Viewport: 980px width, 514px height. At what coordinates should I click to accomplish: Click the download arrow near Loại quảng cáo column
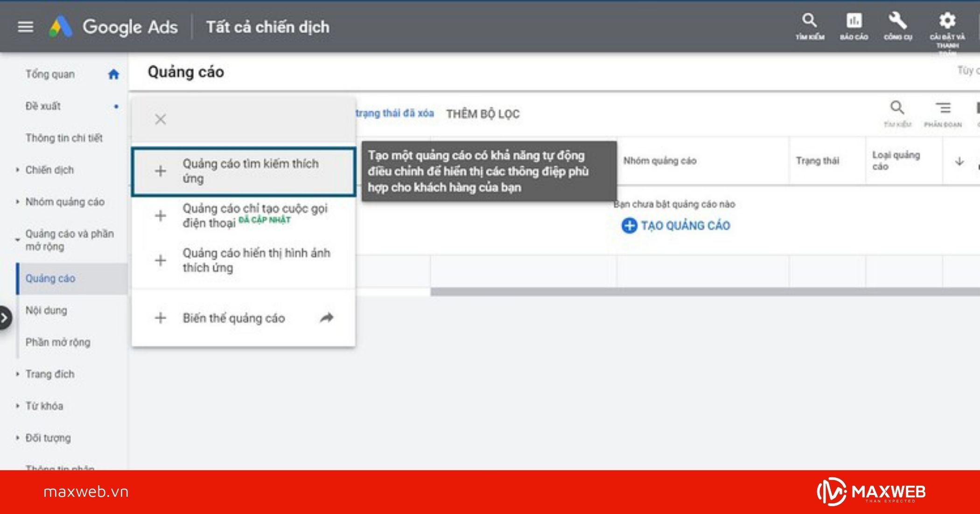[959, 161]
